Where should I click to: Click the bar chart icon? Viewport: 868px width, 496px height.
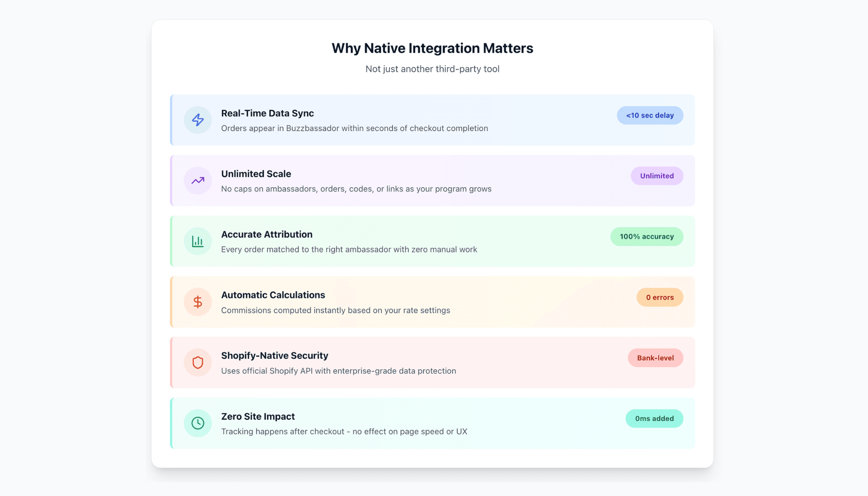(x=198, y=241)
